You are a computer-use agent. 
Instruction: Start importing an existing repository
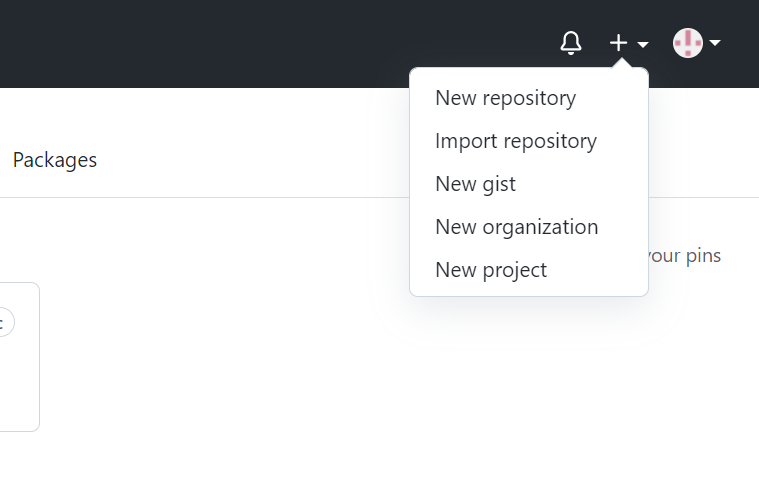click(x=515, y=141)
